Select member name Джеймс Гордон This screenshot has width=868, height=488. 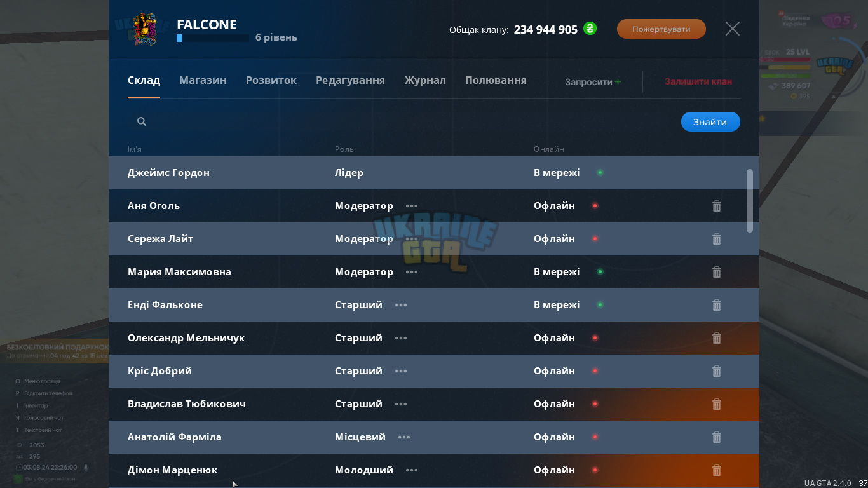168,173
